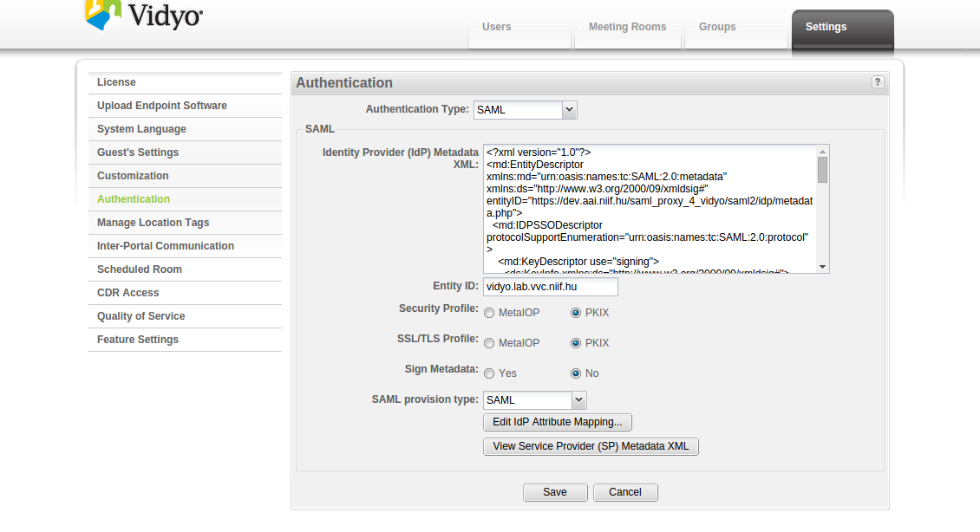Open Quality of Service settings
Image resolution: width=980 pixels, height=532 pixels.
pos(185,316)
